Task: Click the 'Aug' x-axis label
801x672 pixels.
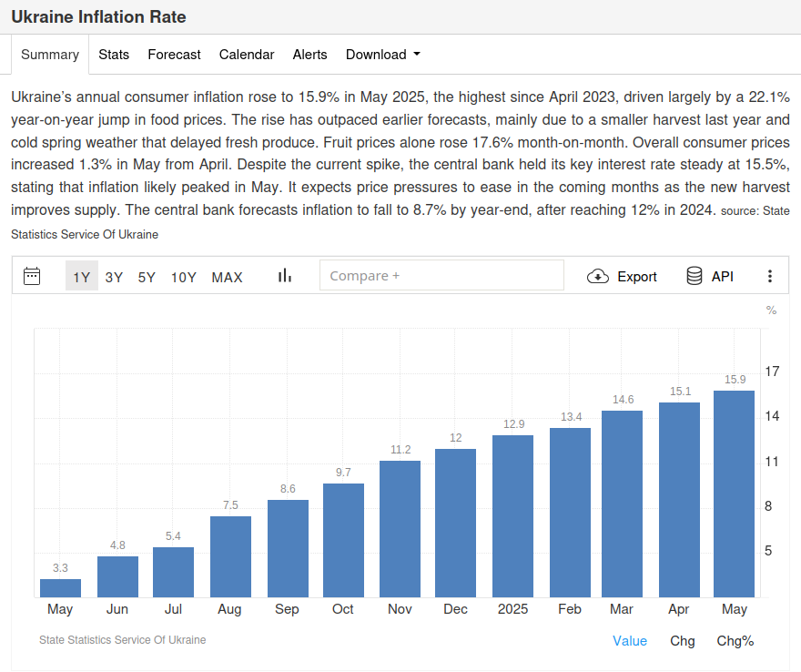Action: (x=229, y=609)
